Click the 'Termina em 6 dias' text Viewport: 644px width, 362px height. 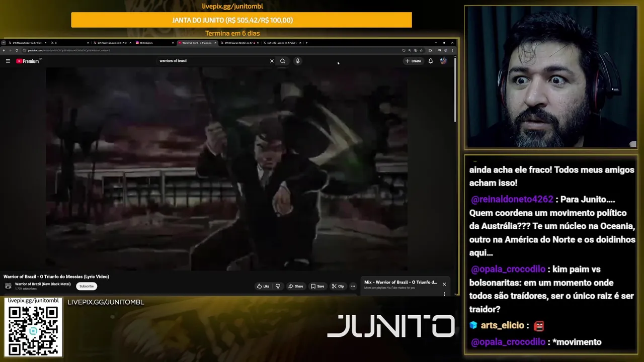click(232, 34)
